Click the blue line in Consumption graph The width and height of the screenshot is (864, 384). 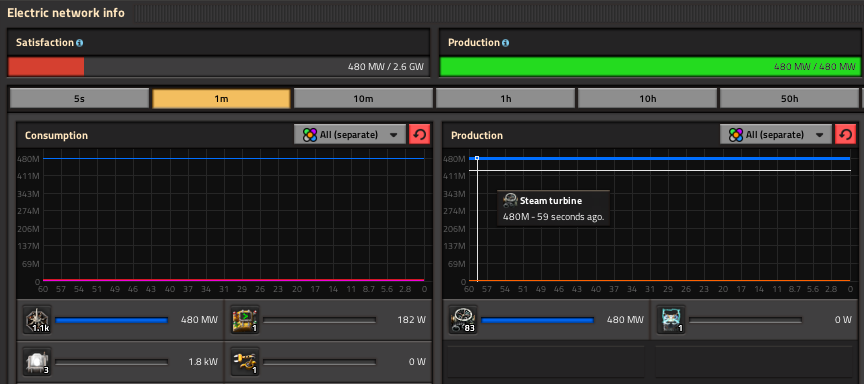(234, 159)
